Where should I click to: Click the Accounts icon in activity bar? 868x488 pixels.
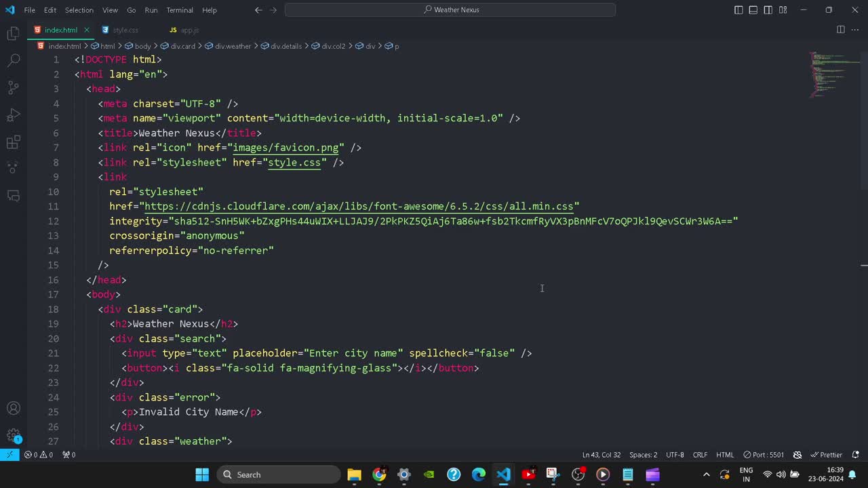13,409
